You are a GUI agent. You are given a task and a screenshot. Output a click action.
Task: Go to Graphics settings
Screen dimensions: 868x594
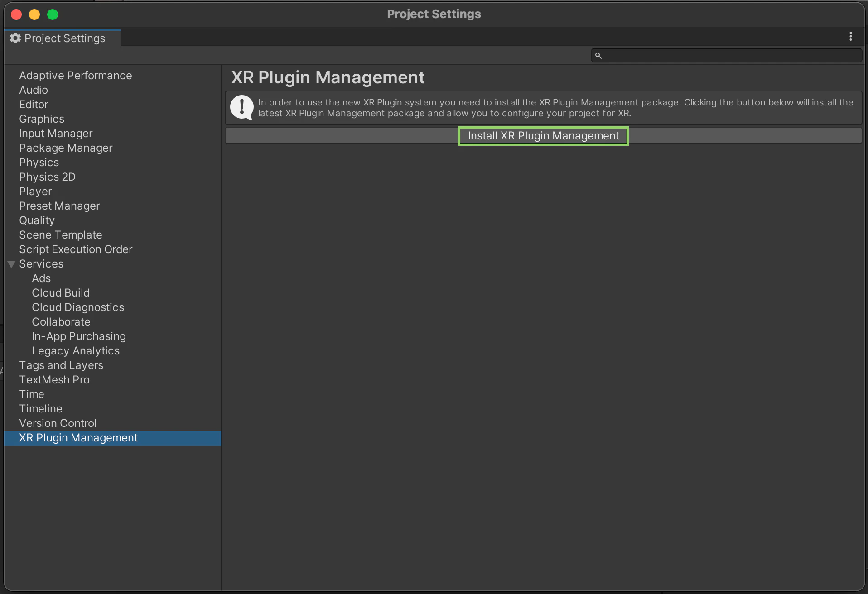[x=42, y=119]
